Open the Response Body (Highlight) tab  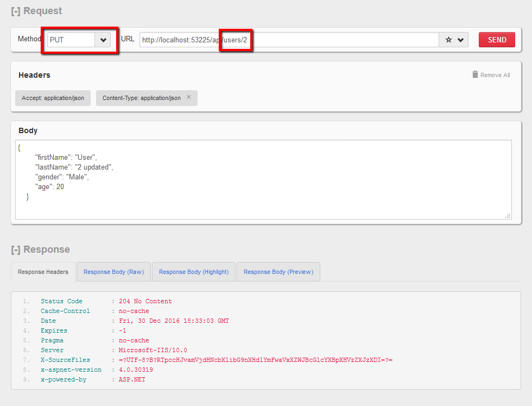click(194, 272)
